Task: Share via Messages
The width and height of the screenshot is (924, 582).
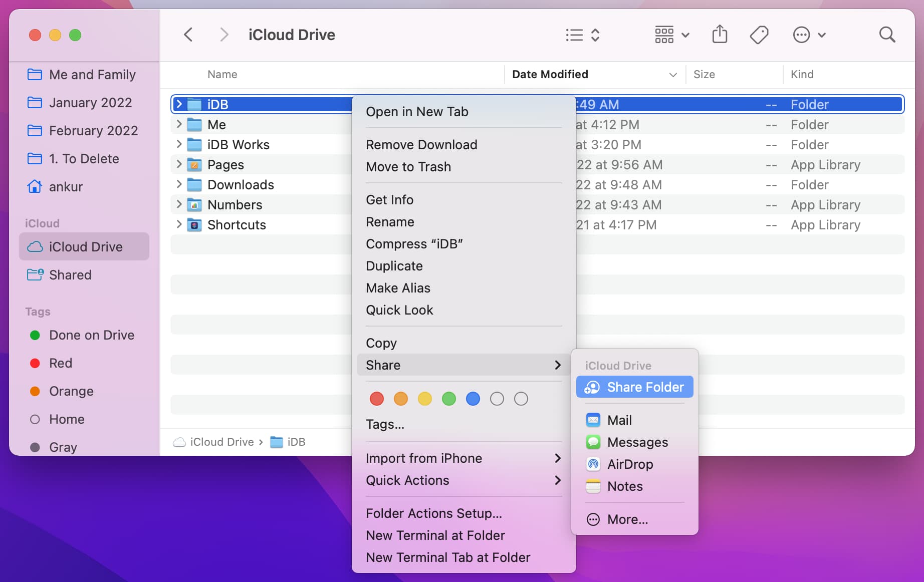Action: point(634,442)
